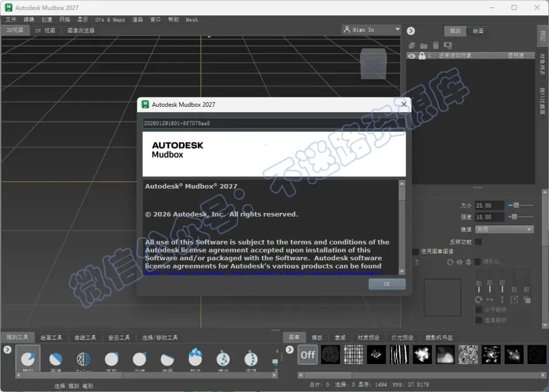Expand the stamp tray arrow button

pos(290,349)
